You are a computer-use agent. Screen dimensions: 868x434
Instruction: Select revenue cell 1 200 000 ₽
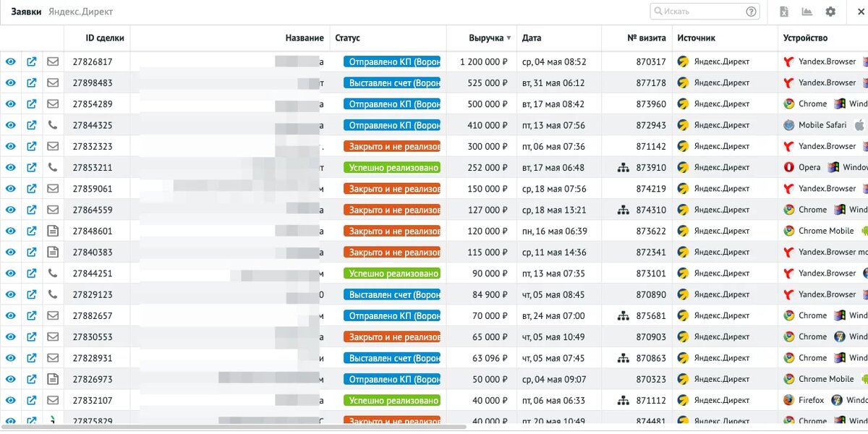484,62
